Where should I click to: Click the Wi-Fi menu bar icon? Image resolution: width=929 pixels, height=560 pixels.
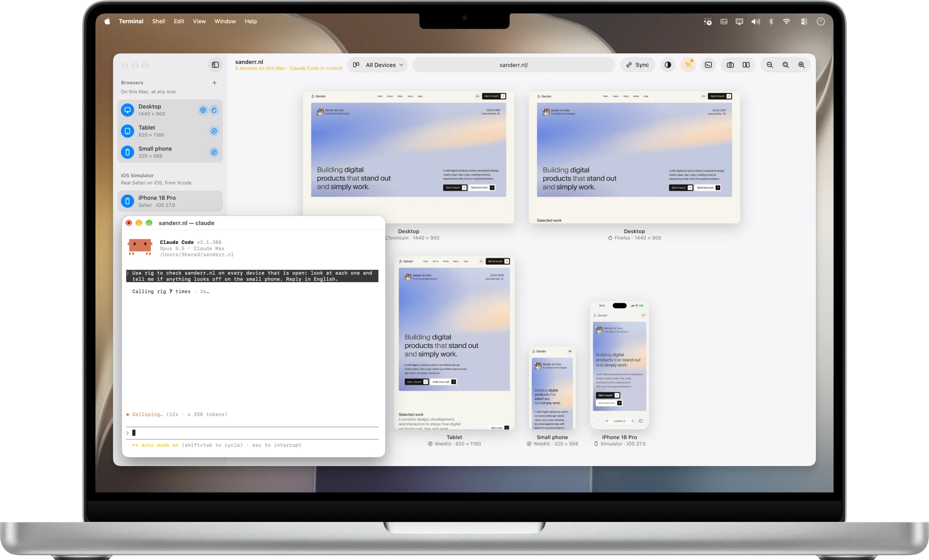pyautogui.click(x=787, y=21)
